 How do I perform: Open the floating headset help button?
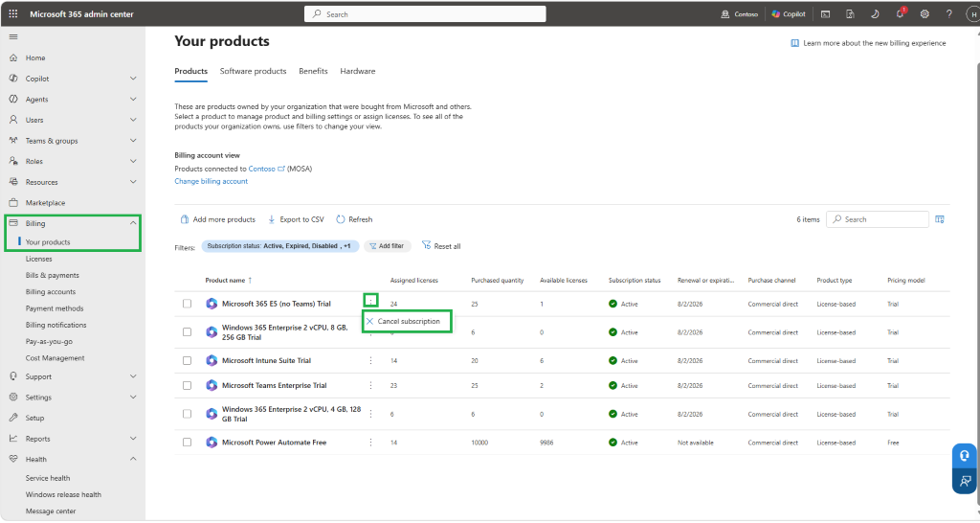coord(965,455)
